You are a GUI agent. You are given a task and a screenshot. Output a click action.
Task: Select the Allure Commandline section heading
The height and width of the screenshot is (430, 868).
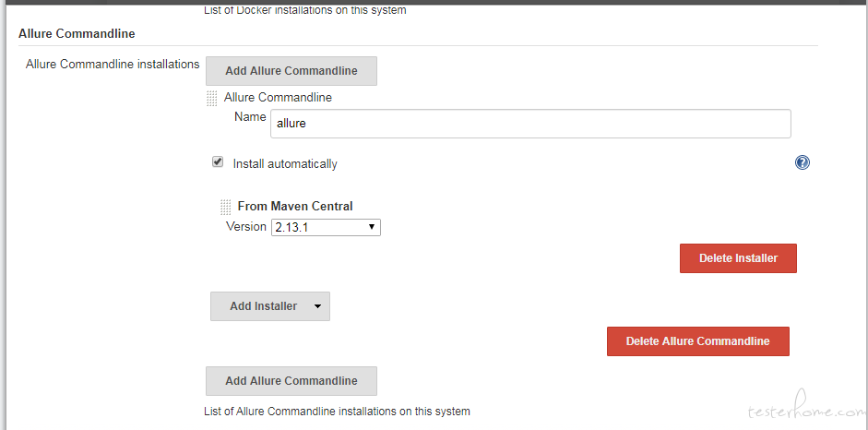77,34
